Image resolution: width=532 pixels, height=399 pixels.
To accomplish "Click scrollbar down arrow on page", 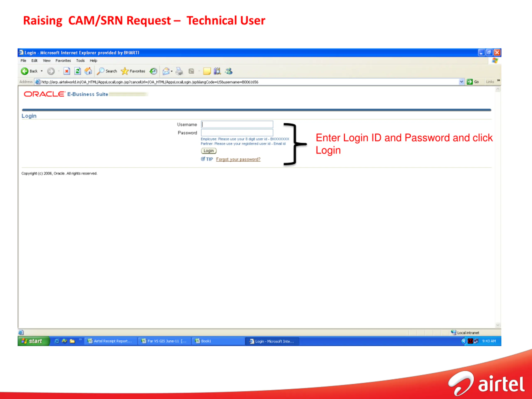I will tap(498, 325).
